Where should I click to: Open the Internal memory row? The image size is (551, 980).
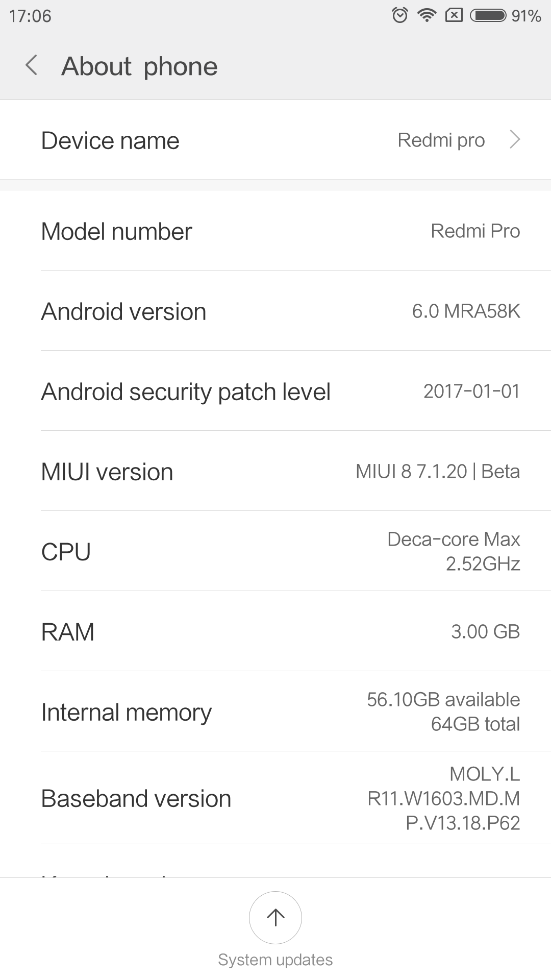[275, 712]
